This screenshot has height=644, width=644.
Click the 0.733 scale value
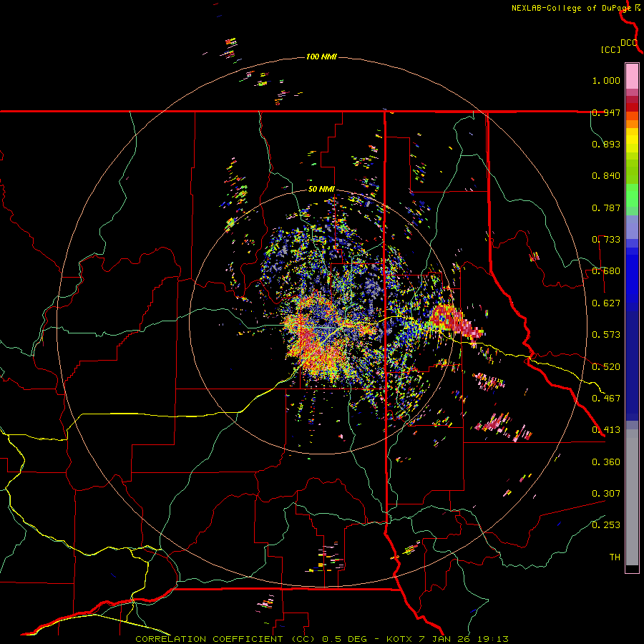click(606, 240)
